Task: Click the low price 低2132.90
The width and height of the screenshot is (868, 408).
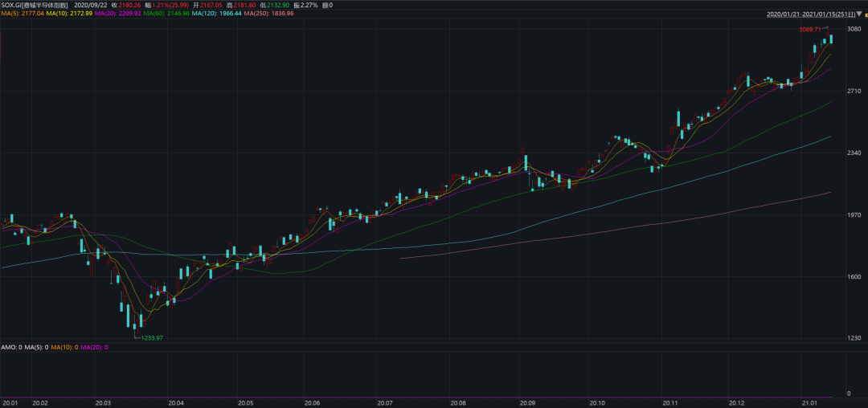Action: [x=275, y=5]
